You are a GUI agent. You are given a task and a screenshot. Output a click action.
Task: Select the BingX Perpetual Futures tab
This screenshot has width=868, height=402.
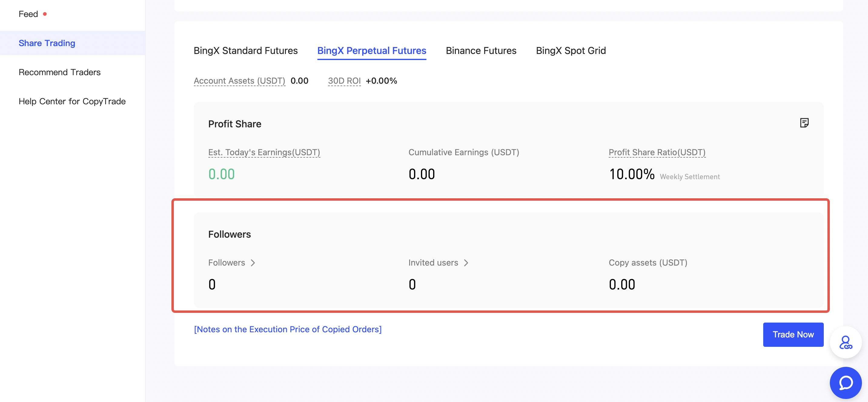pyautogui.click(x=371, y=51)
